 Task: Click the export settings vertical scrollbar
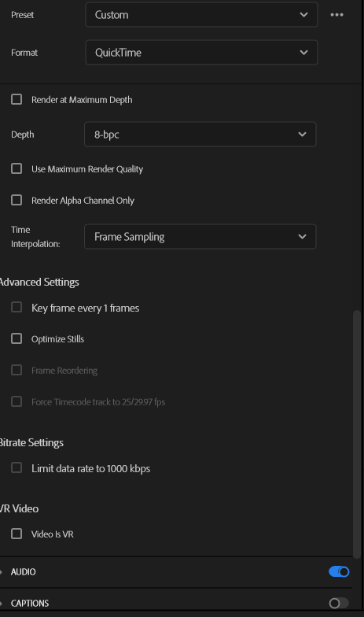point(357,434)
